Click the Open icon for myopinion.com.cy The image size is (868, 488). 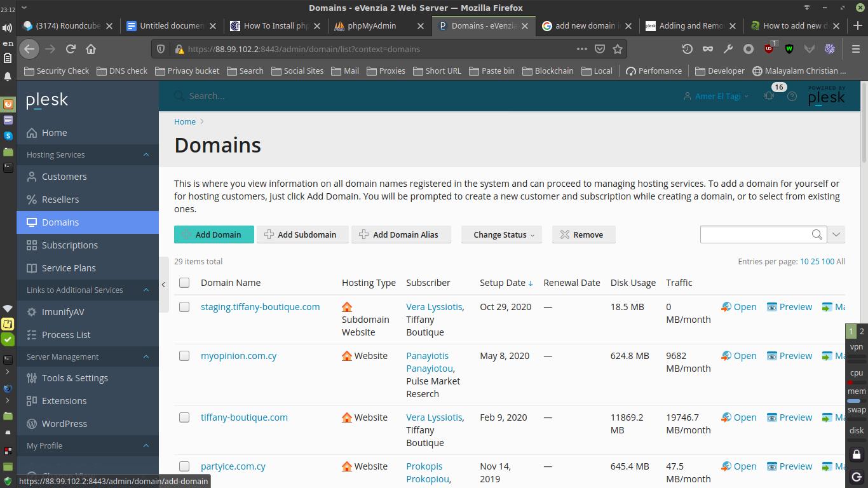click(x=726, y=356)
